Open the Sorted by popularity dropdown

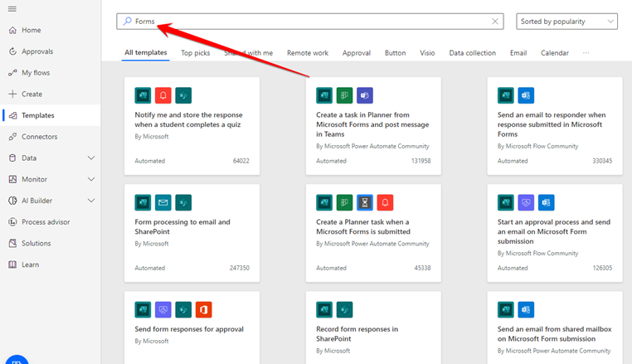pos(566,22)
